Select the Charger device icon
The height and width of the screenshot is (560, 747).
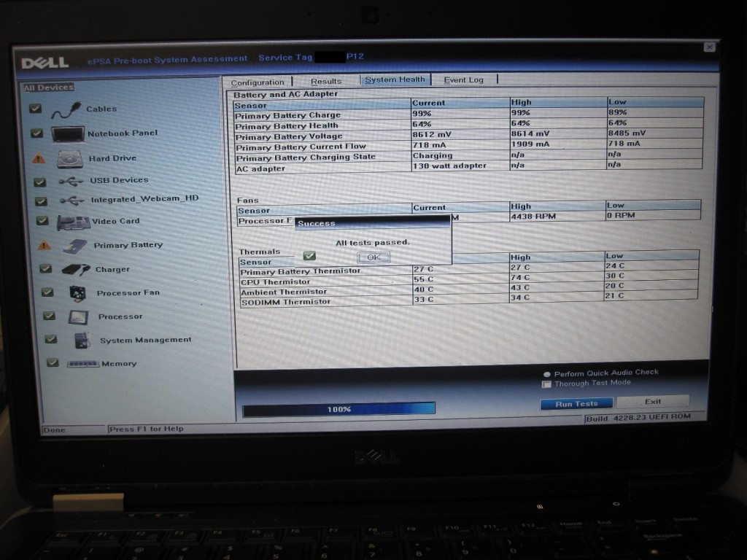coord(76,270)
